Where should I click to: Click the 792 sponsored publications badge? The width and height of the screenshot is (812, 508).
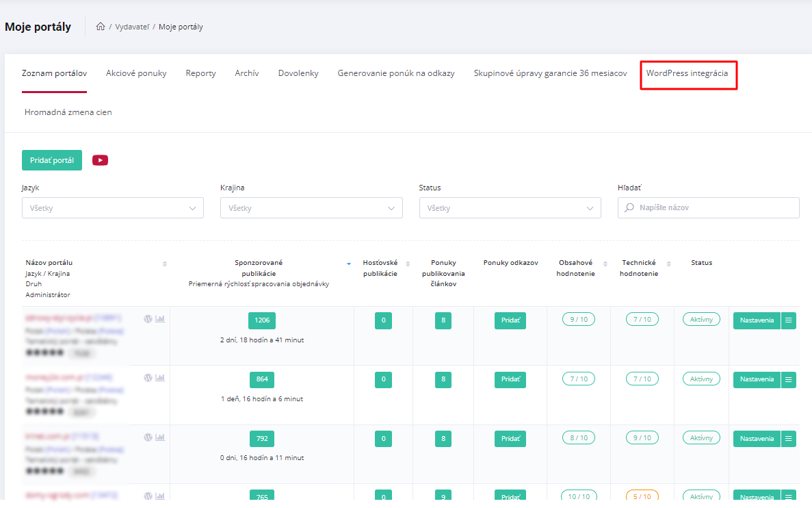pyautogui.click(x=262, y=439)
